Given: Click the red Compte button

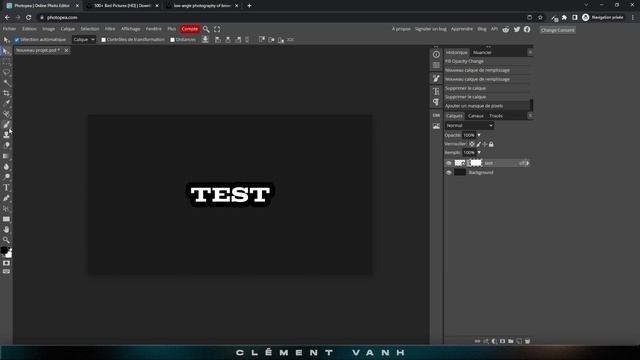Looking at the screenshot, I should click(x=189, y=29).
